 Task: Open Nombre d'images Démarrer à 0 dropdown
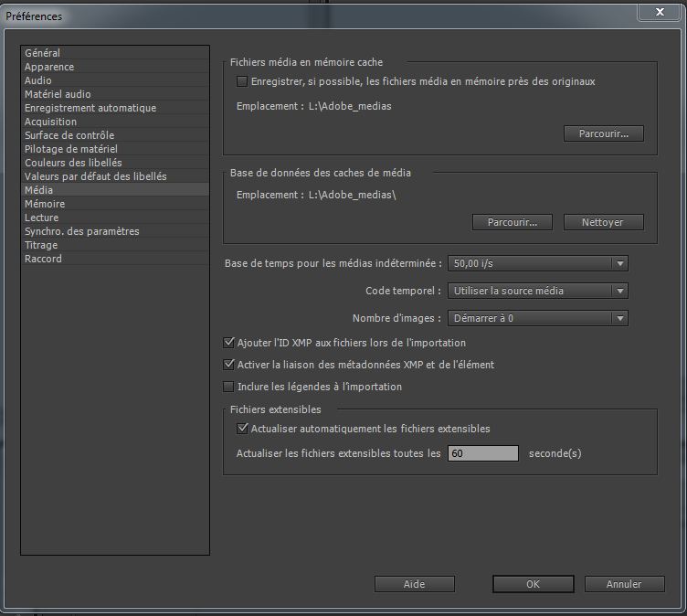tap(538, 318)
